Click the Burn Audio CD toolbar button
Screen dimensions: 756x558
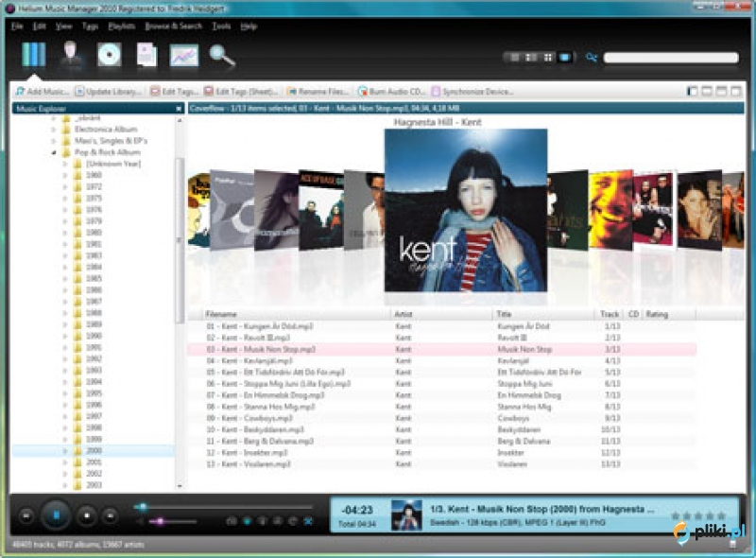pos(391,91)
